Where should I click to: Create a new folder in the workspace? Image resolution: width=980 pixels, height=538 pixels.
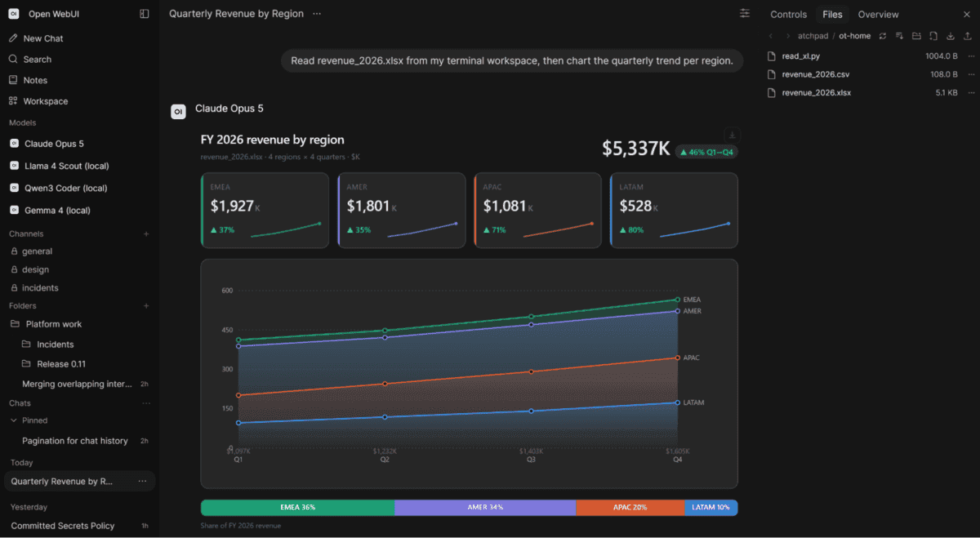click(x=916, y=36)
